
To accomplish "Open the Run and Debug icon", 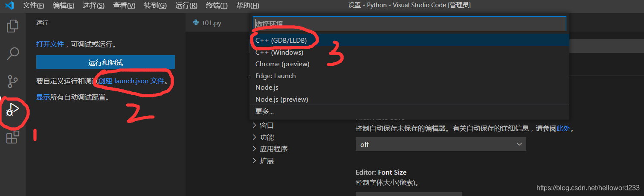I will [x=13, y=110].
